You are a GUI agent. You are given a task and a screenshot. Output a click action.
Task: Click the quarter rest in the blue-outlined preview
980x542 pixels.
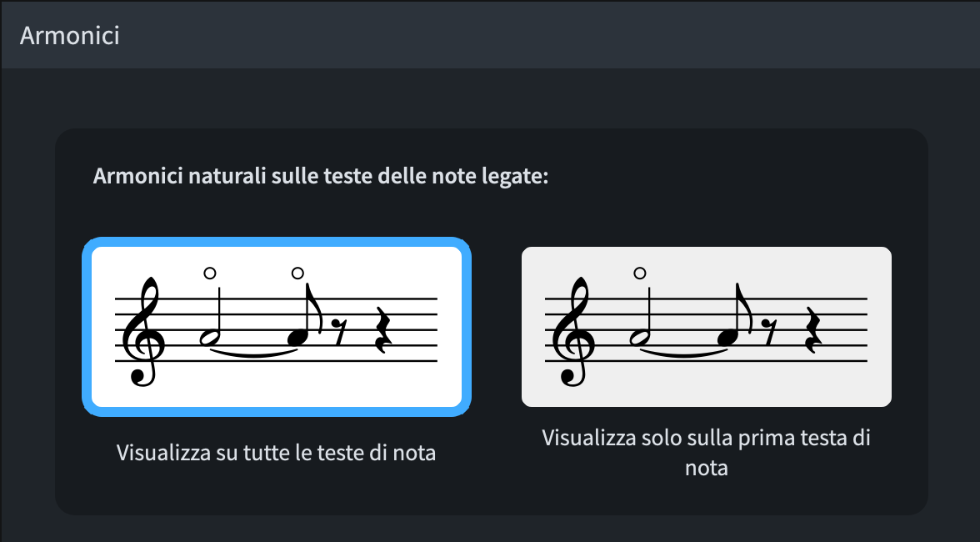click(381, 330)
